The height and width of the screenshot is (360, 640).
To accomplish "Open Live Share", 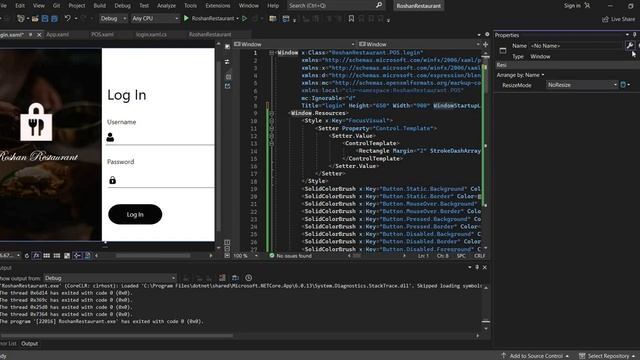I will [618, 19].
